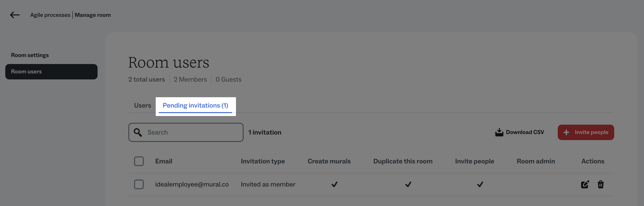
Task: Delete the idealemployee@mural.co invitation
Action: click(x=601, y=185)
